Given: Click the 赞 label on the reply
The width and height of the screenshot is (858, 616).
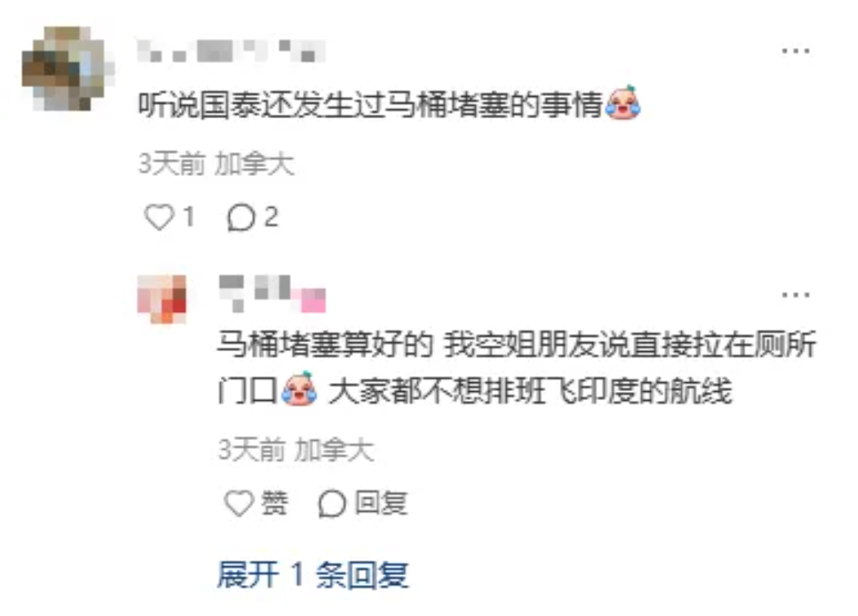Looking at the screenshot, I should tap(274, 503).
